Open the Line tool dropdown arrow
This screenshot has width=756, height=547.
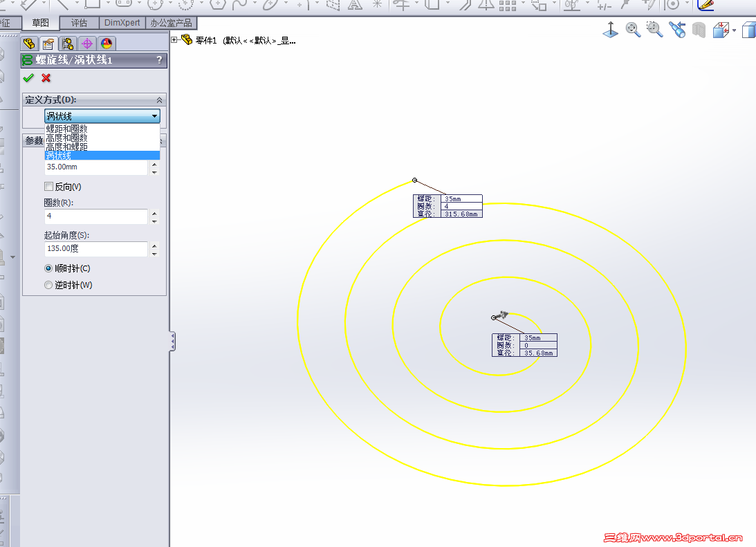77,3
